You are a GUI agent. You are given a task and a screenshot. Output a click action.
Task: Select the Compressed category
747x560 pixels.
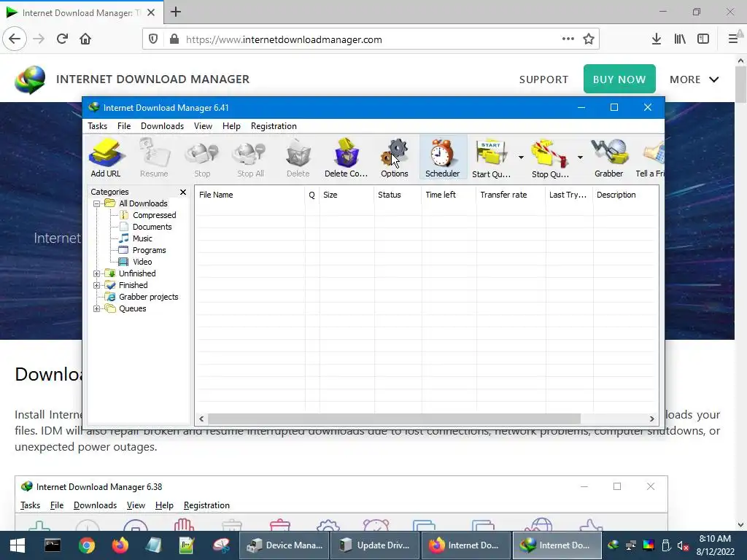(154, 215)
